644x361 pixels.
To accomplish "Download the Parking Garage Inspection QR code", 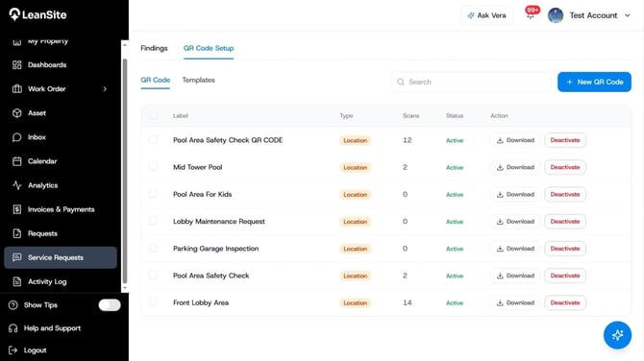I will click(515, 249).
